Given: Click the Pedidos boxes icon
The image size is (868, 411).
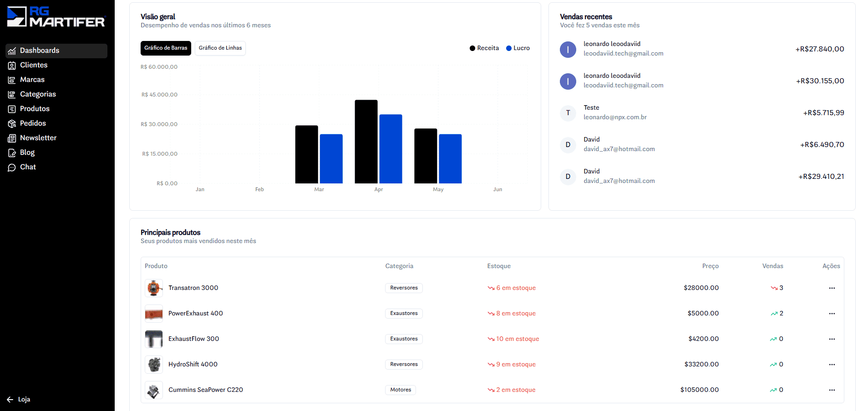Looking at the screenshot, I should tap(12, 124).
